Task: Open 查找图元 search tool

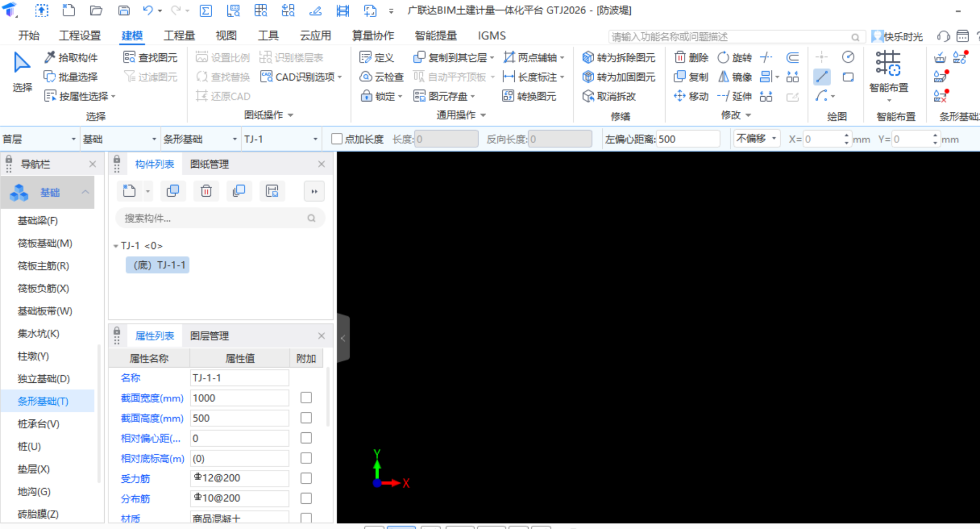Action: (150, 58)
